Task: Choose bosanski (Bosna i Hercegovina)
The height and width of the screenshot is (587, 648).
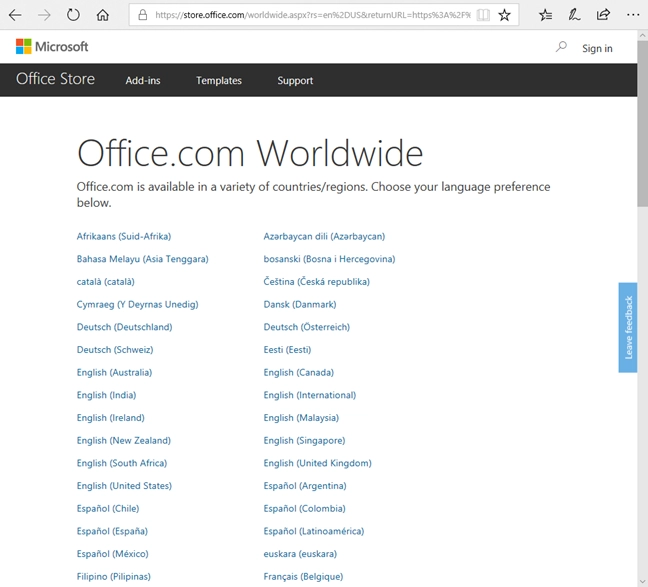Action: click(329, 259)
